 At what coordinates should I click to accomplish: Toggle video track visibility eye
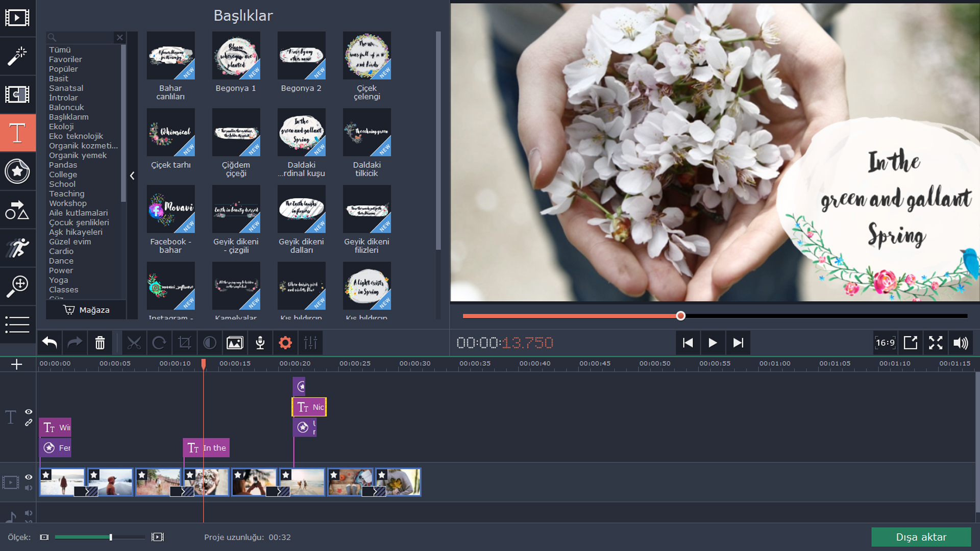click(x=29, y=477)
